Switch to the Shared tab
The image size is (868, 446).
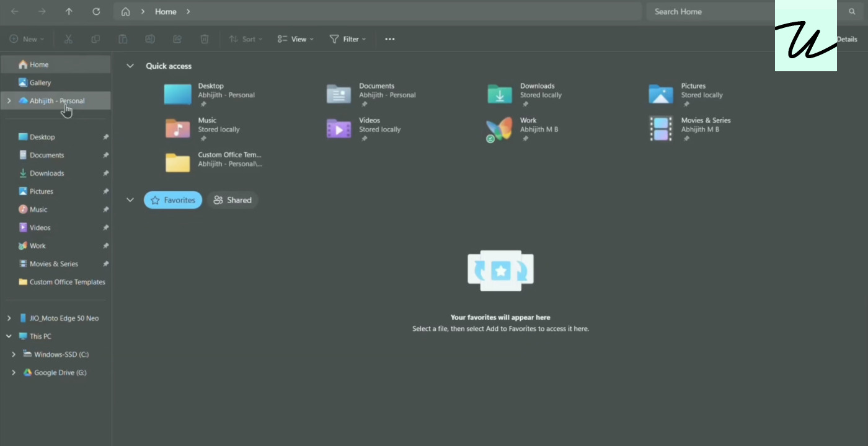tap(232, 200)
